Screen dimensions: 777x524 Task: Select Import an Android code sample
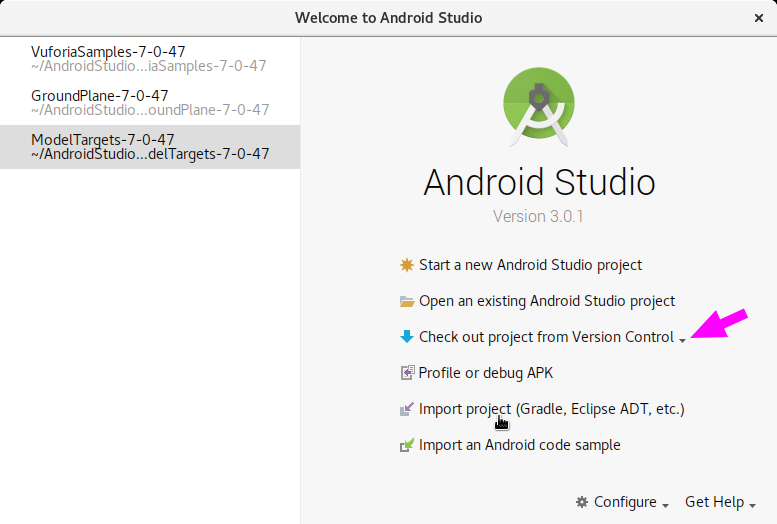pyautogui.click(x=519, y=445)
